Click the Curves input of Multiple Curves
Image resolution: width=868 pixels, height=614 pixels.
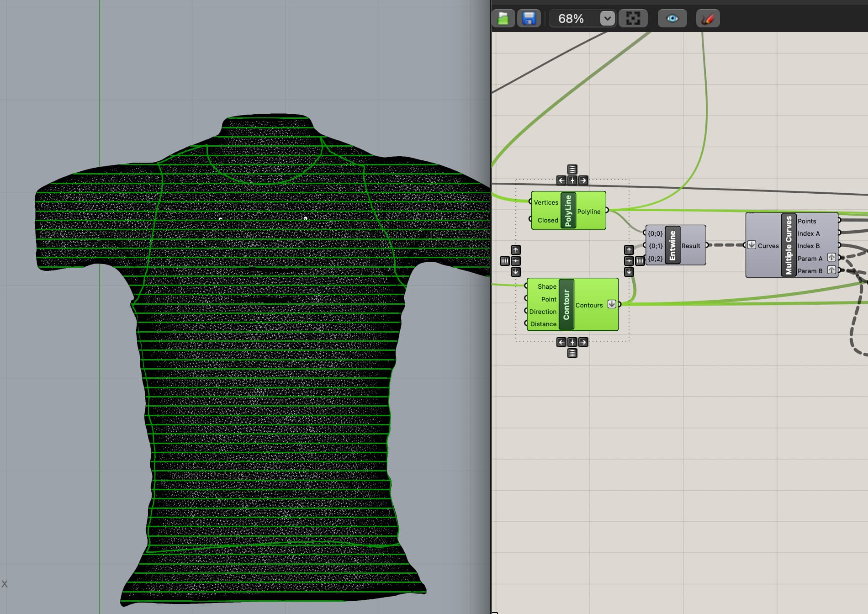pos(768,246)
